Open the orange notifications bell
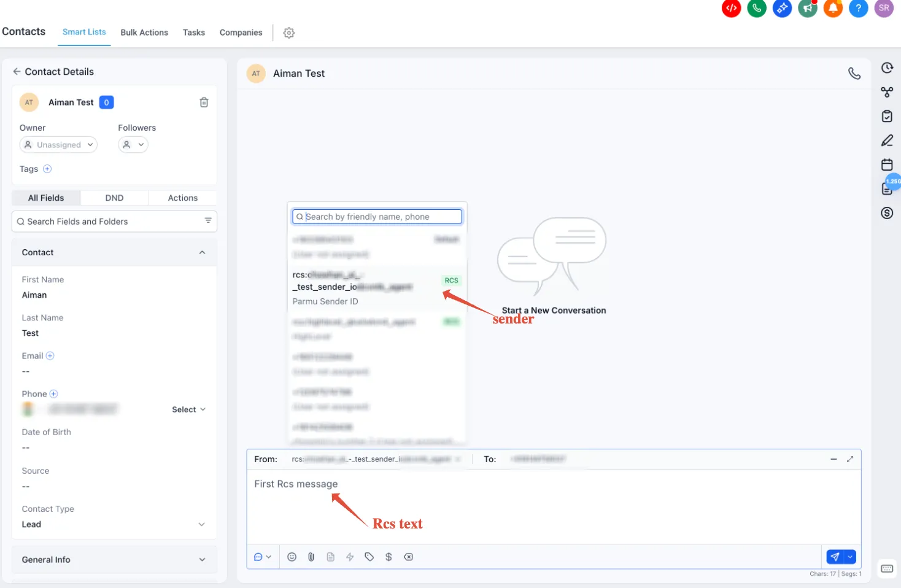 click(x=833, y=8)
